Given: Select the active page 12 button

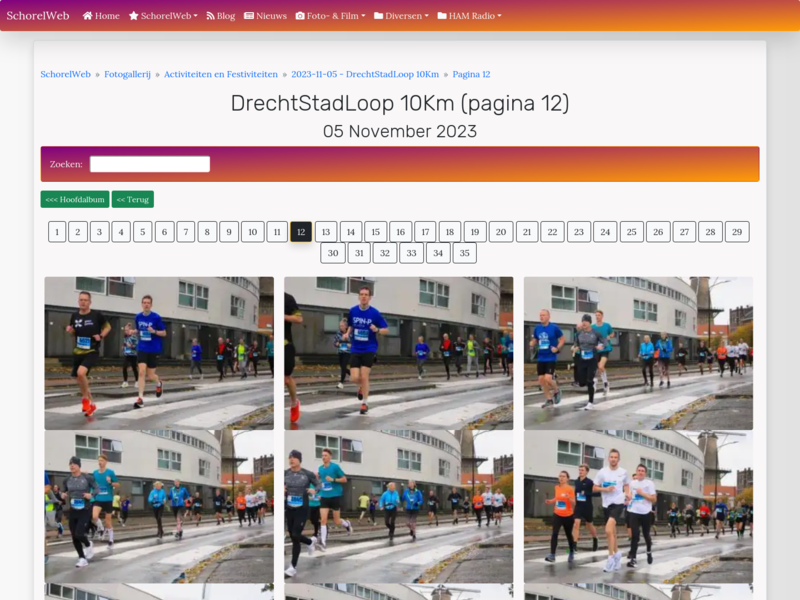Looking at the screenshot, I should 301,232.
